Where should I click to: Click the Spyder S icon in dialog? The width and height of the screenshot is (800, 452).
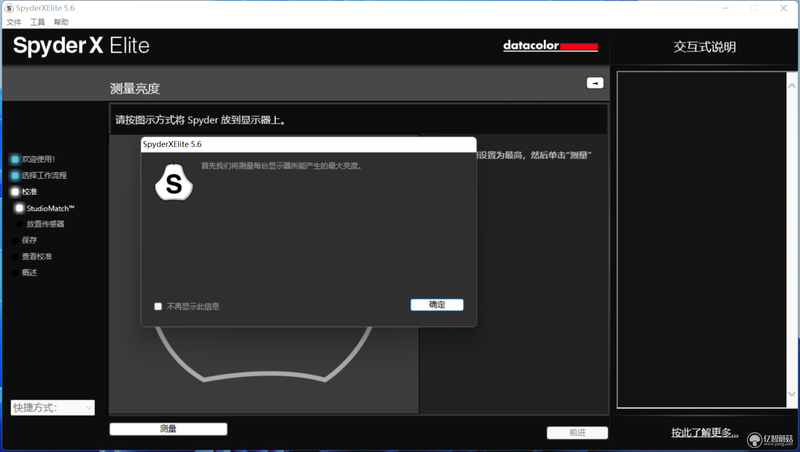[174, 183]
